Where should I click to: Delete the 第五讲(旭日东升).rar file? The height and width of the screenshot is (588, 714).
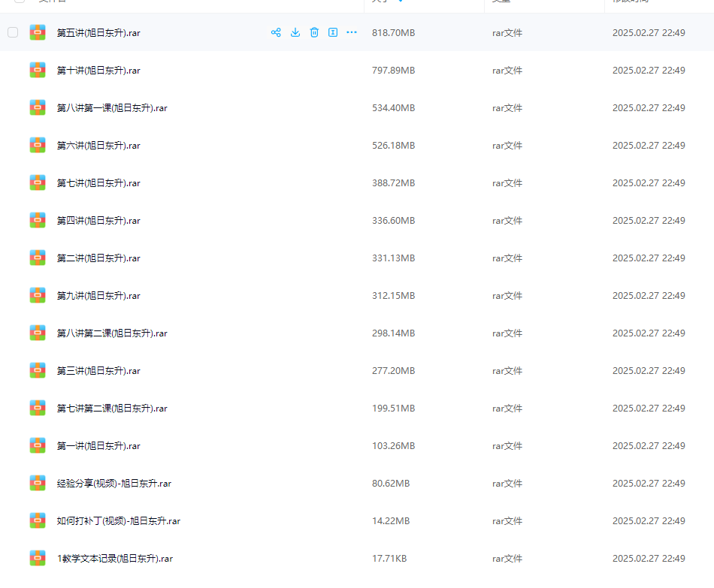(314, 32)
